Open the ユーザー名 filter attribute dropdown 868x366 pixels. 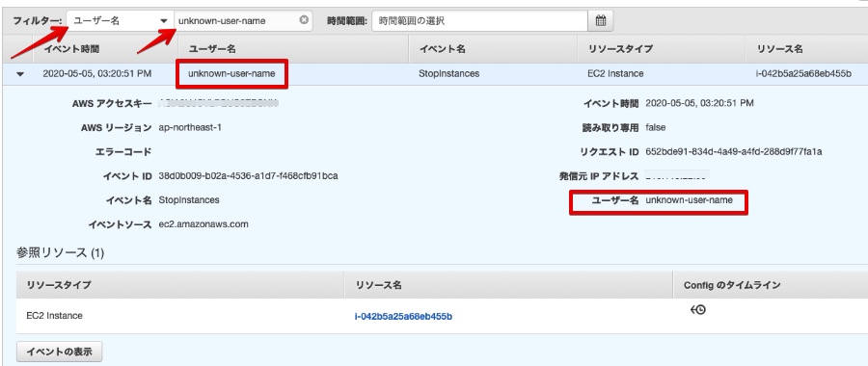pyautogui.click(x=121, y=21)
